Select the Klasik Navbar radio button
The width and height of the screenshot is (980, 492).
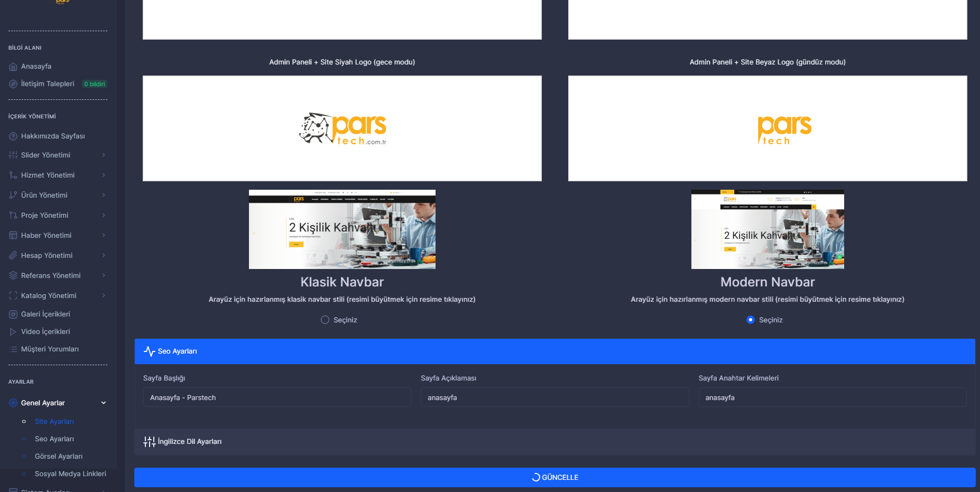(x=325, y=320)
